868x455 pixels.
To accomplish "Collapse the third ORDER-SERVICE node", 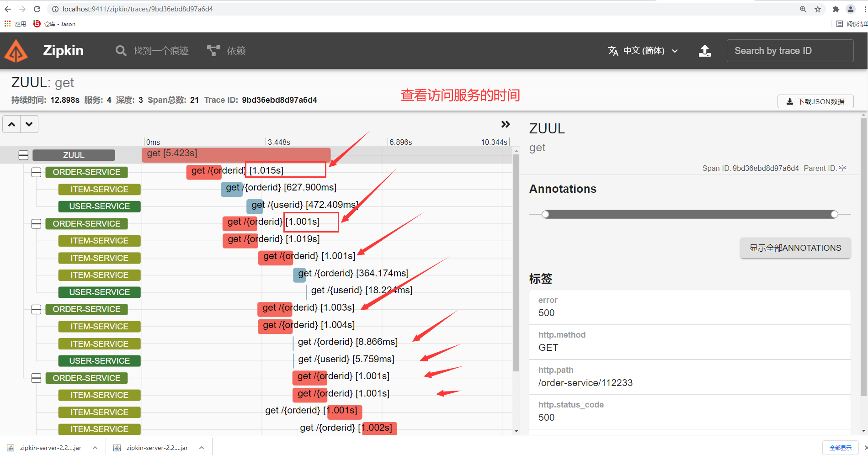I will pos(36,309).
